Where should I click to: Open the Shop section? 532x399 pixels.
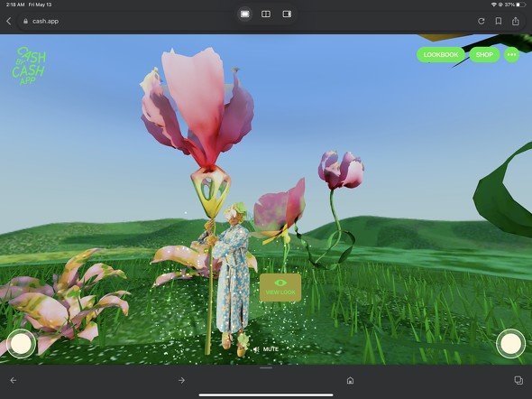[484, 55]
